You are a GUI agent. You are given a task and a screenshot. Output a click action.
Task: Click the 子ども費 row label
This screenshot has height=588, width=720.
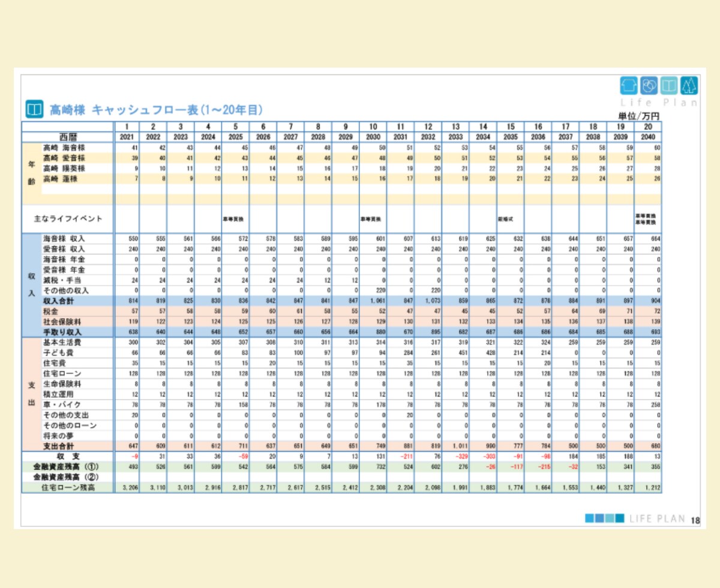(58, 352)
